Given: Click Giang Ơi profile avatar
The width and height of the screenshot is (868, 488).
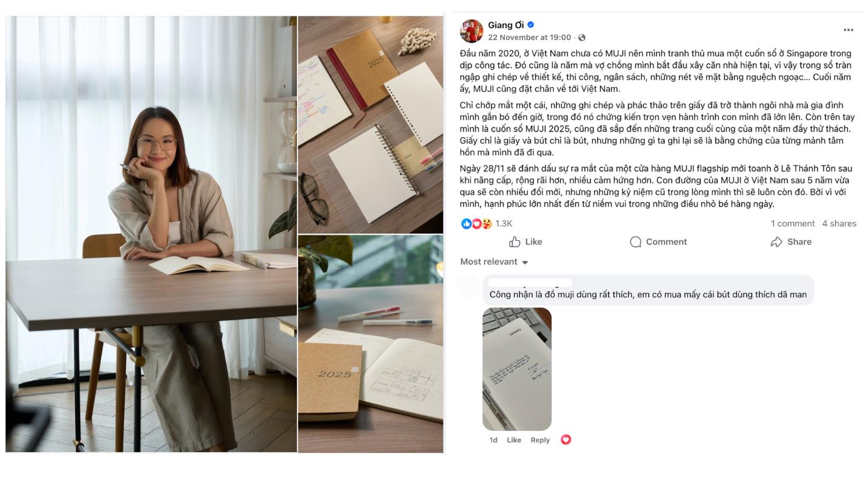Looking at the screenshot, I should (472, 31).
